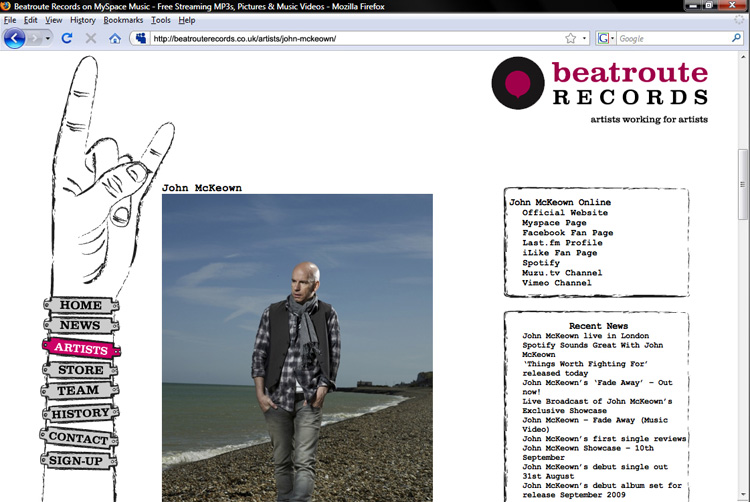This screenshot has width=750, height=502.
Task: Open the Bookmarks menu
Action: pos(123,20)
